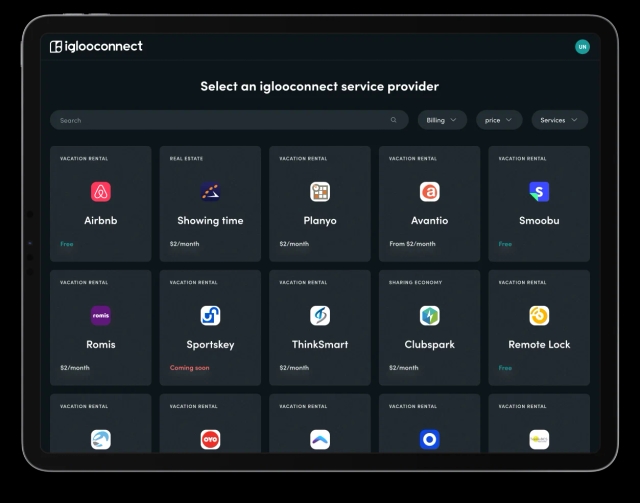Open the price filter dropdown
This screenshot has height=503, width=640.
click(x=499, y=120)
